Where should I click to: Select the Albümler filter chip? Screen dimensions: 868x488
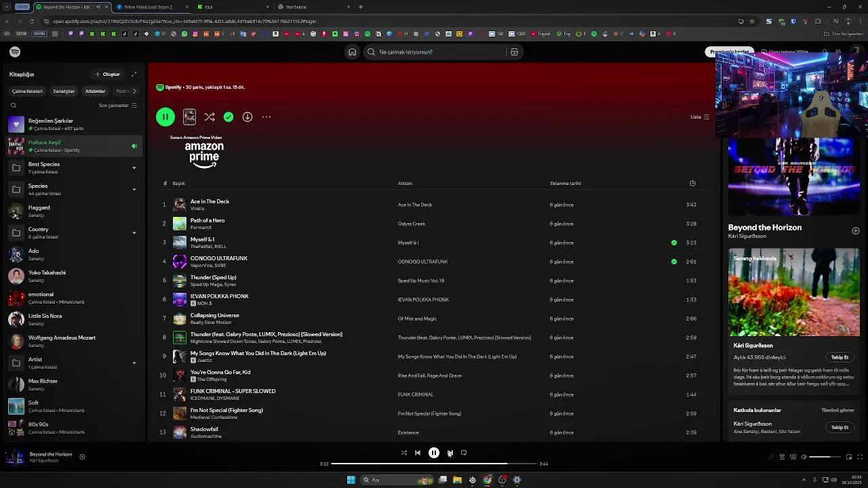[x=95, y=91]
